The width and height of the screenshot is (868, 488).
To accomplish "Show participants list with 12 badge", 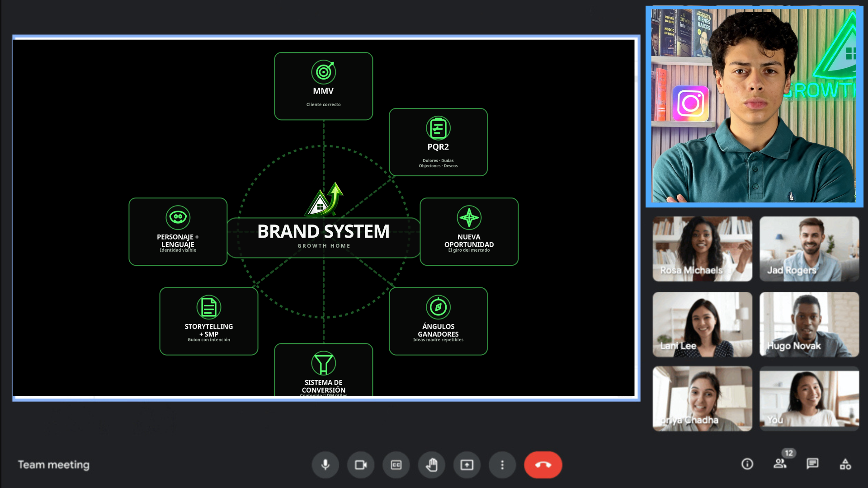I will click(x=780, y=463).
